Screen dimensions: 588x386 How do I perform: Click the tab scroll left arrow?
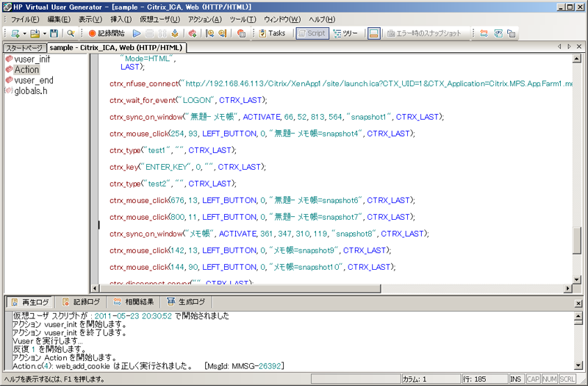tap(559, 46)
